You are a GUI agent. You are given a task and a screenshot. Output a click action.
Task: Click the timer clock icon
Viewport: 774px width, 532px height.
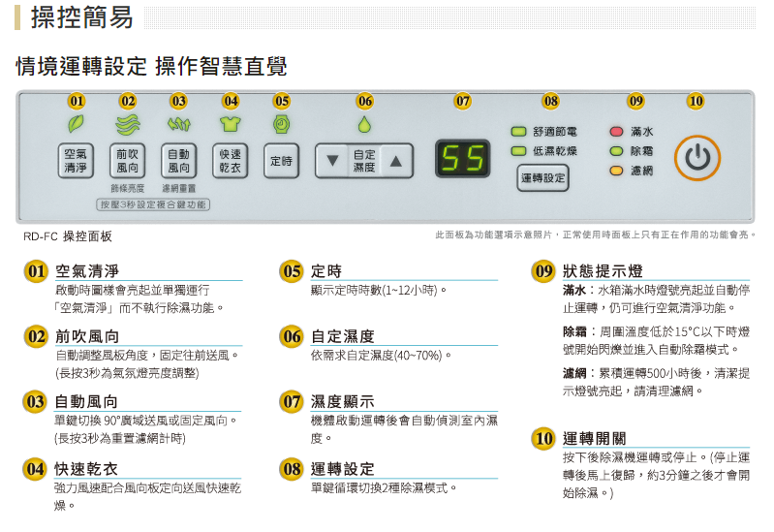(281, 124)
